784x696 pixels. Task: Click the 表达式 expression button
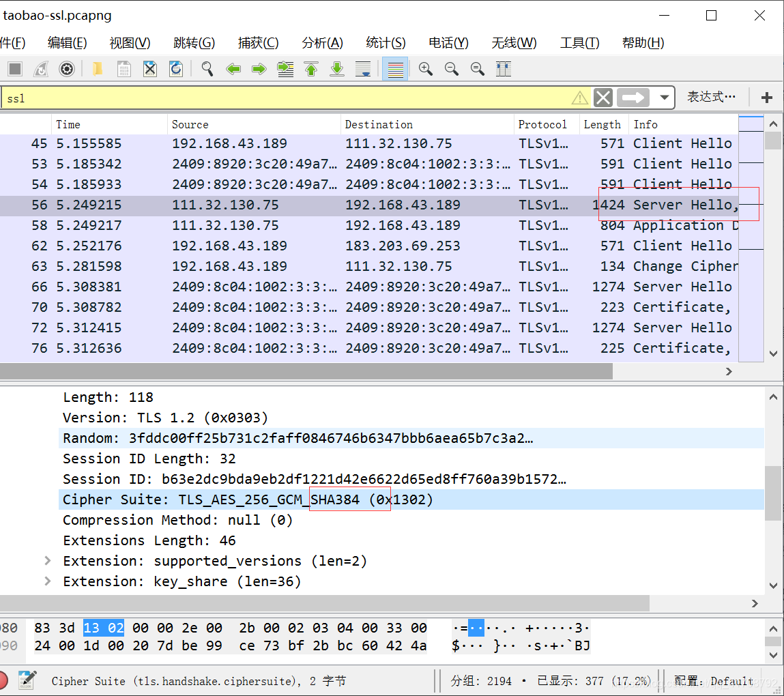click(711, 97)
